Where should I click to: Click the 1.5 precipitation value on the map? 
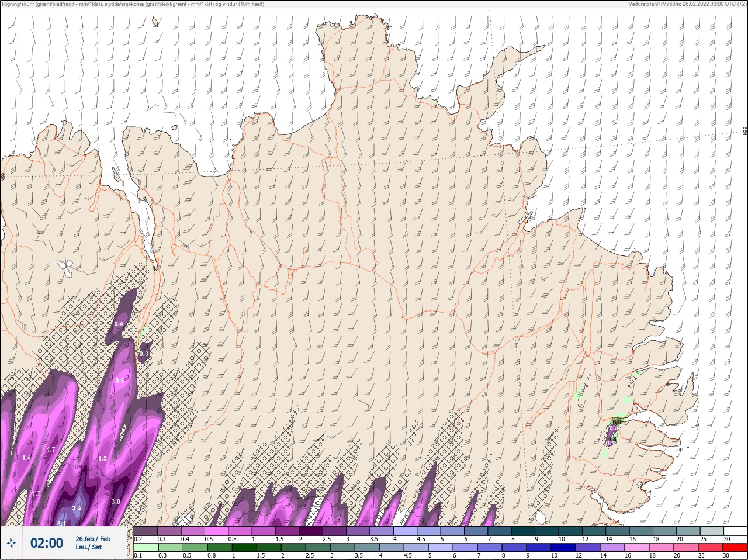(102, 458)
